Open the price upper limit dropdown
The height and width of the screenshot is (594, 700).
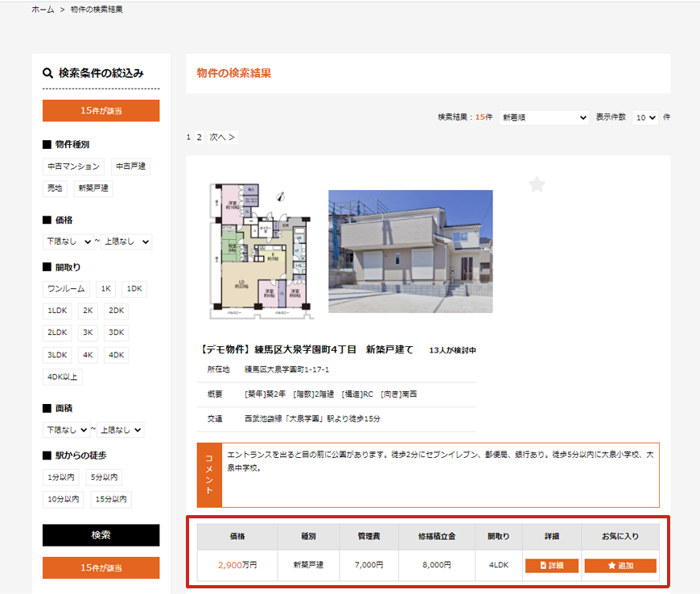(126, 241)
